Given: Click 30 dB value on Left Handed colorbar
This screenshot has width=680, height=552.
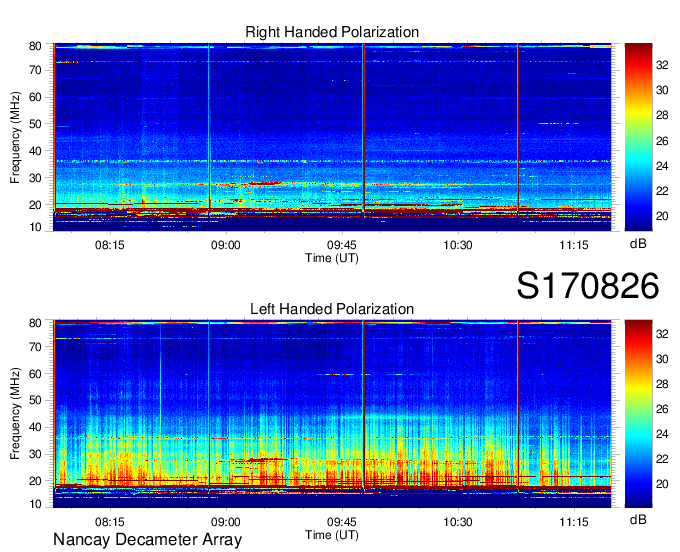Looking at the screenshot, I should click(662, 359).
